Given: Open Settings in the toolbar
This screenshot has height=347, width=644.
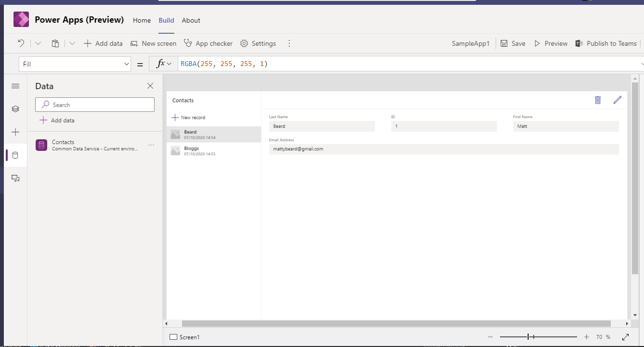Looking at the screenshot, I should point(258,43).
